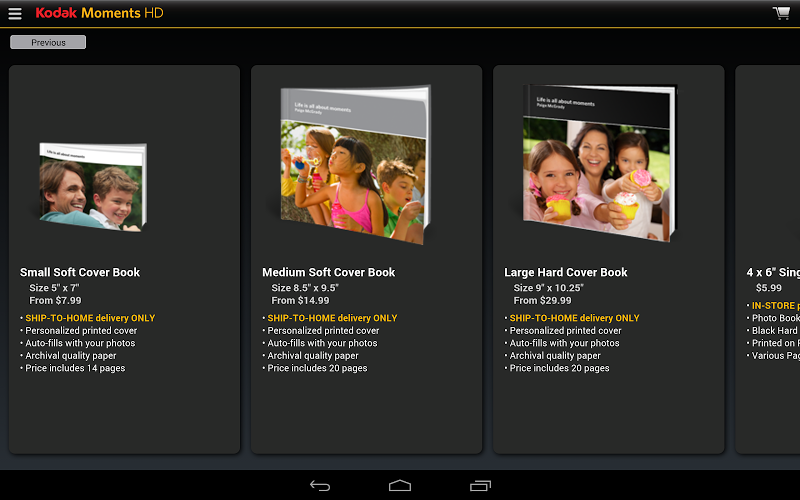Tap the Android home navigation icon
This screenshot has width=800, height=500.
(400, 486)
